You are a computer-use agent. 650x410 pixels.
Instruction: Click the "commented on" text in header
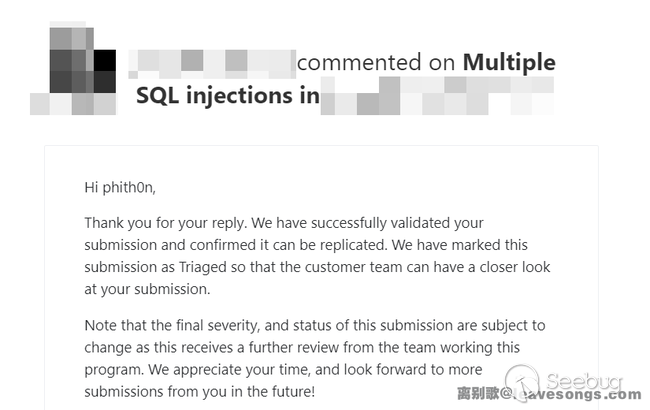coord(376,62)
